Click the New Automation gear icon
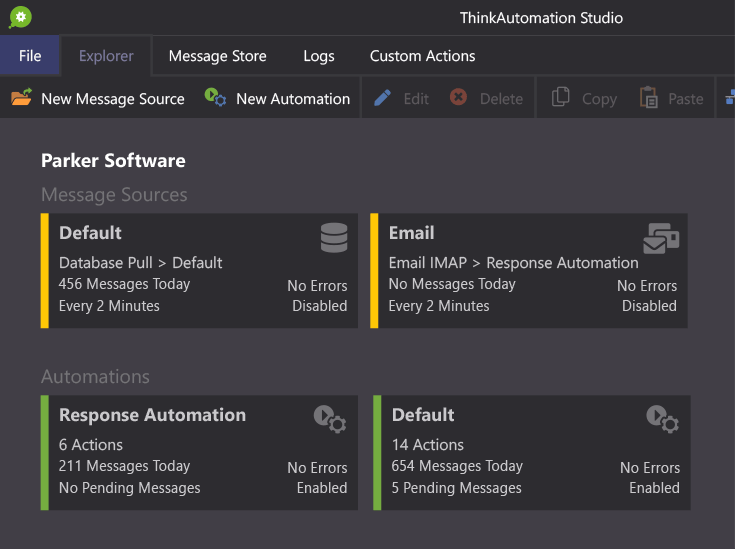The width and height of the screenshot is (735, 549). pos(215,97)
